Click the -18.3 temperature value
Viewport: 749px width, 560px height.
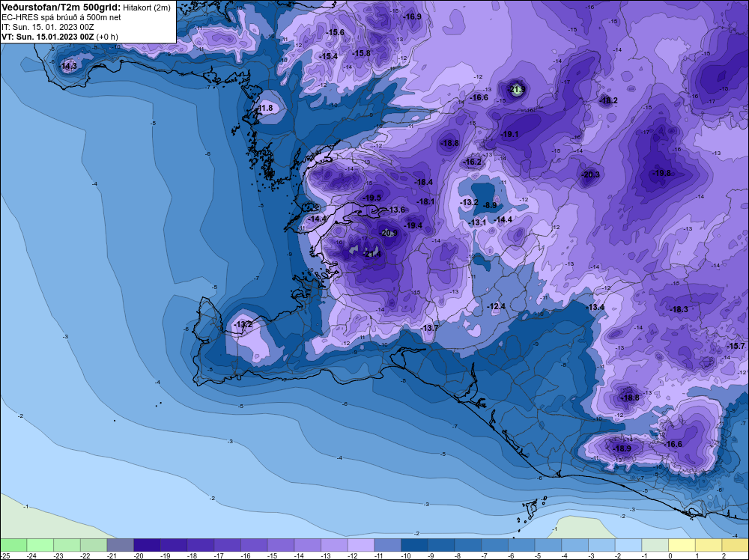point(679,310)
